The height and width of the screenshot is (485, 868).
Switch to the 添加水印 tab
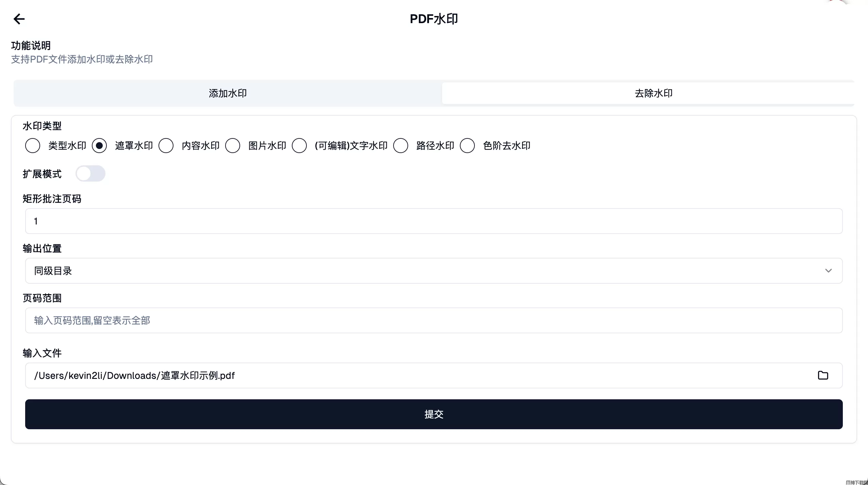228,93
